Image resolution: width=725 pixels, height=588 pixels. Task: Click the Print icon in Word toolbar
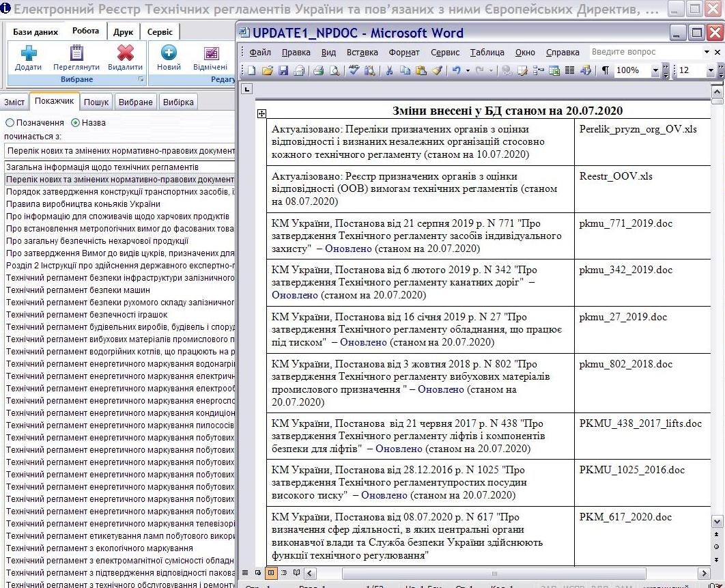[318, 70]
